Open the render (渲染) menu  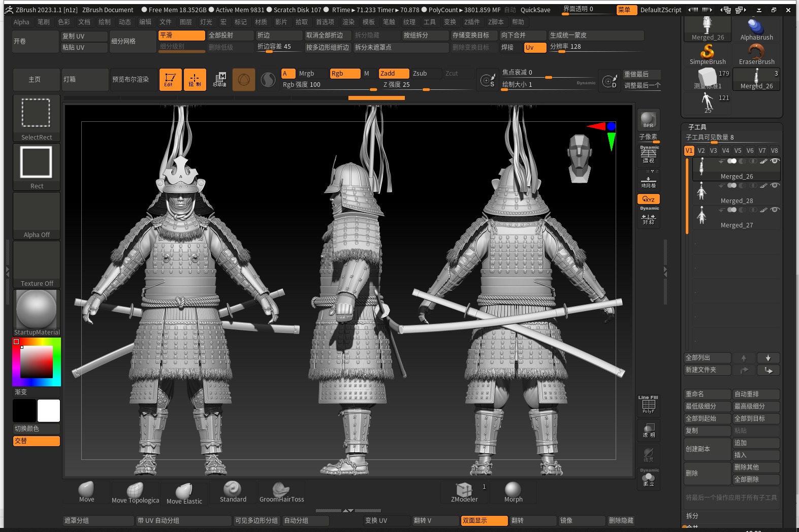coord(348,22)
